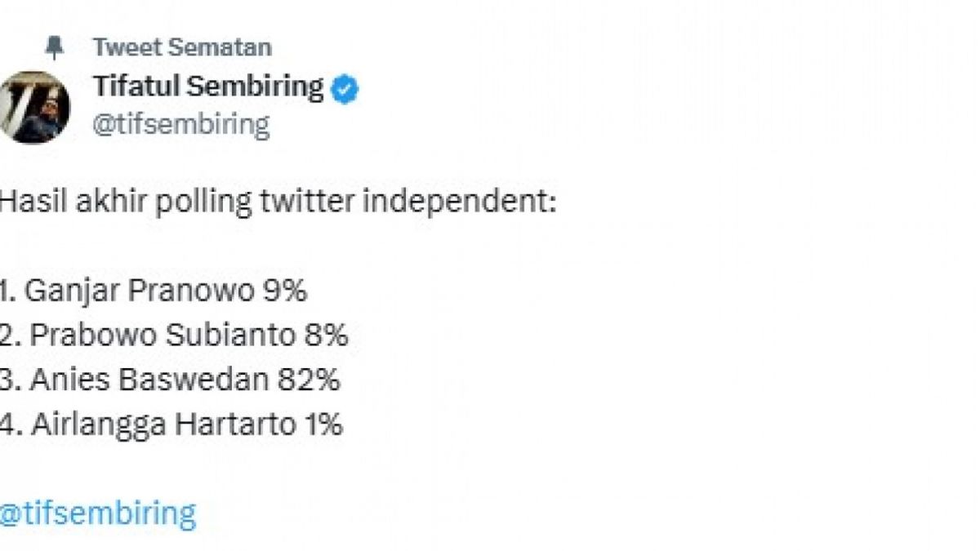Click the gray @tifsembiring handle under name
This screenshot has width=980, height=551.
pos(180,125)
